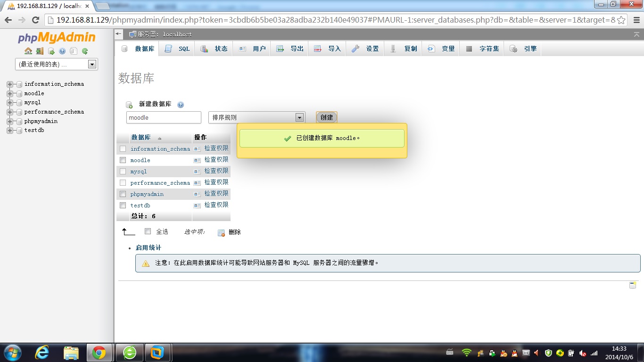Toggle the 全选 select all checkbox

(x=148, y=231)
